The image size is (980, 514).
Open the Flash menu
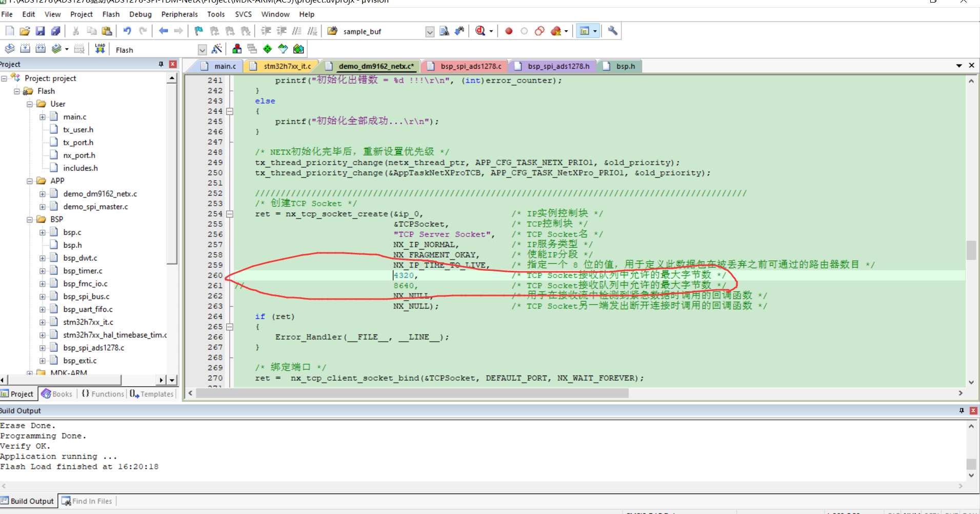(111, 14)
